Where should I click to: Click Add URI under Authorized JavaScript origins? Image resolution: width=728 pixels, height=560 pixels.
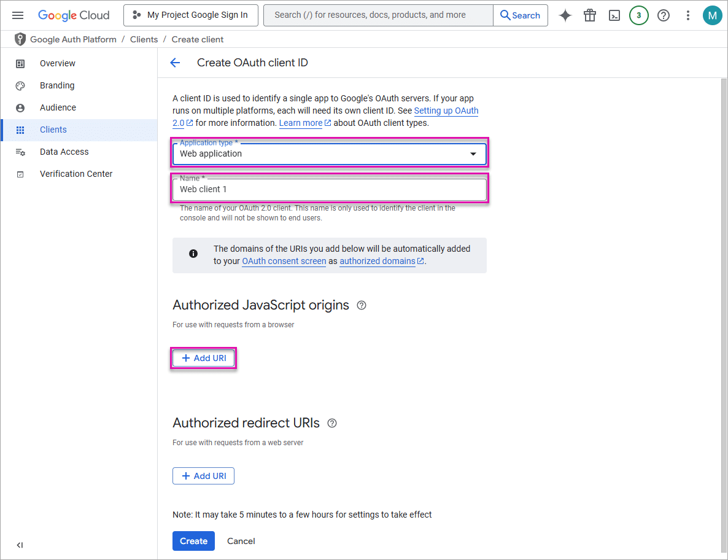[203, 357]
